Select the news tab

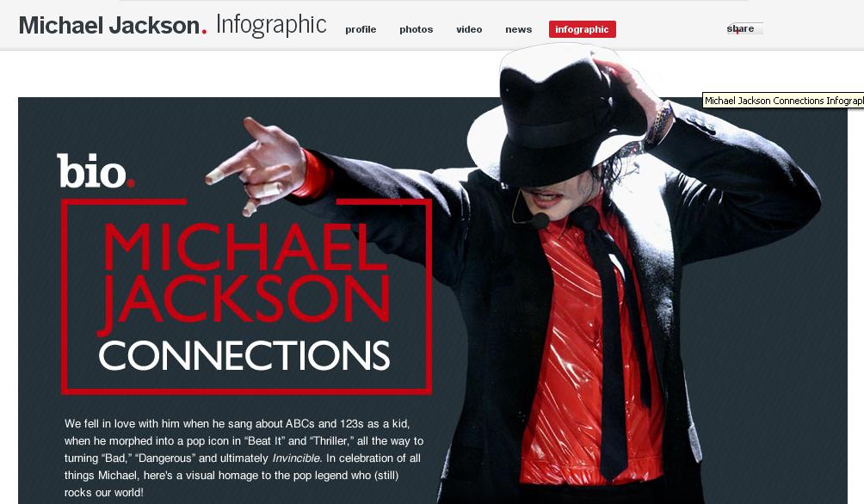coord(519,29)
